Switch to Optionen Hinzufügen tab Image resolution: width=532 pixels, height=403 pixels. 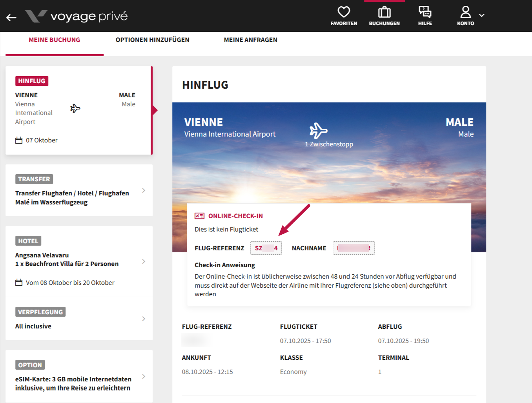coord(152,40)
